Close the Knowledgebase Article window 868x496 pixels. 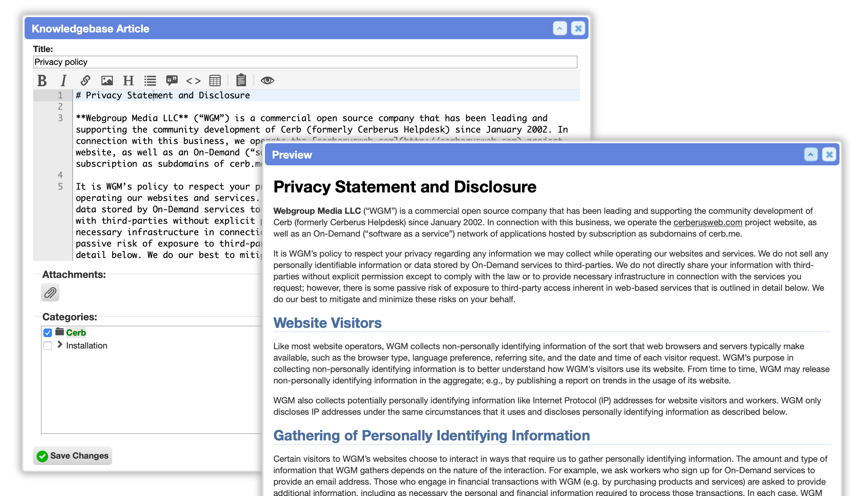(x=578, y=28)
